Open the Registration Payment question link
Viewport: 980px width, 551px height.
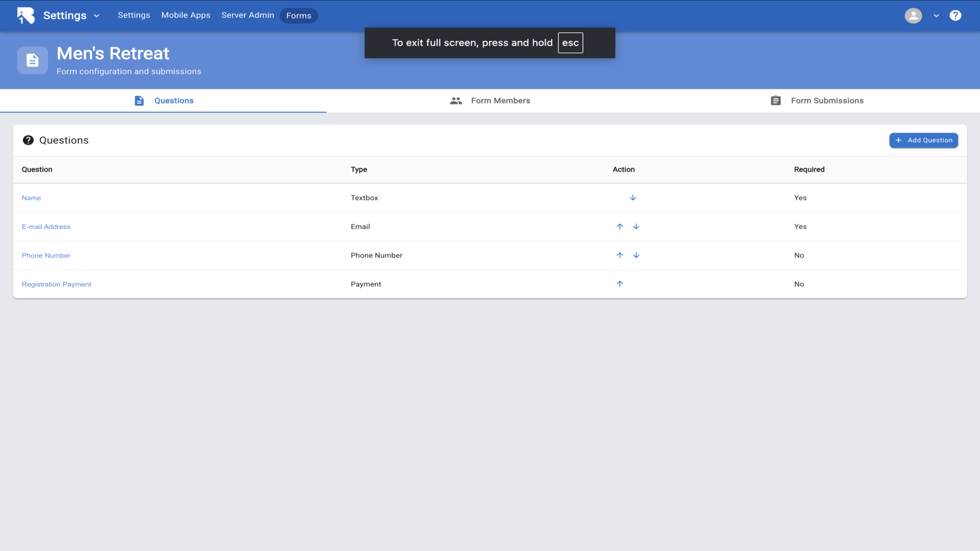click(56, 284)
